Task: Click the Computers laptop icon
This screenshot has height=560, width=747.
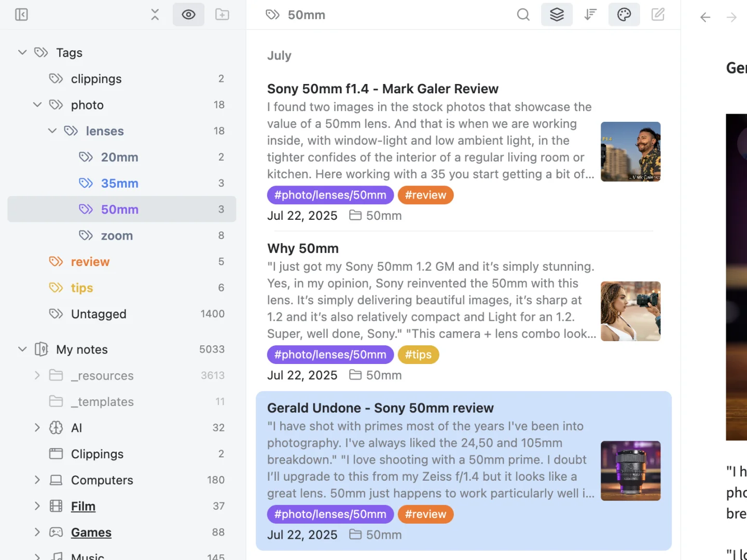Action: coord(56,480)
